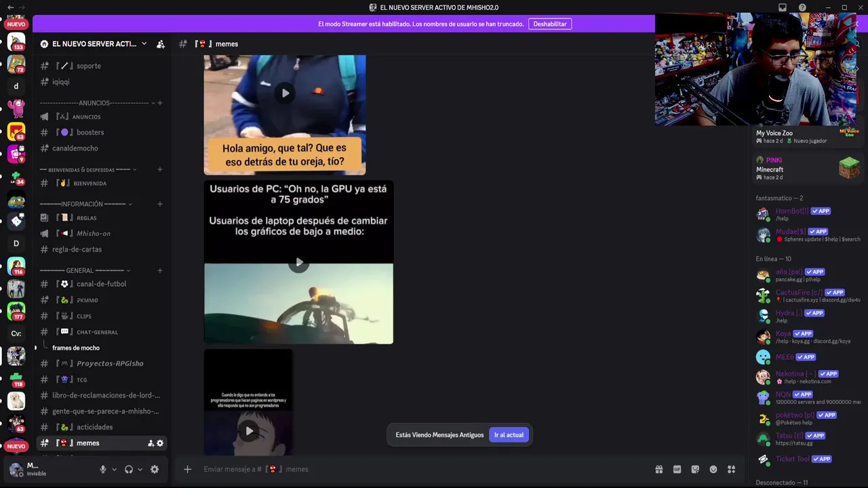This screenshot has height=488, width=868.
Task: Toggle headphones deafen
Action: click(x=129, y=469)
